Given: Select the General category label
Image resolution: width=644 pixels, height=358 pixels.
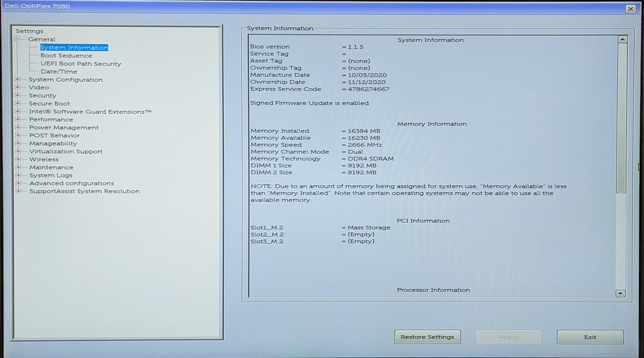Looking at the screenshot, I should pyautogui.click(x=42, y=39).
